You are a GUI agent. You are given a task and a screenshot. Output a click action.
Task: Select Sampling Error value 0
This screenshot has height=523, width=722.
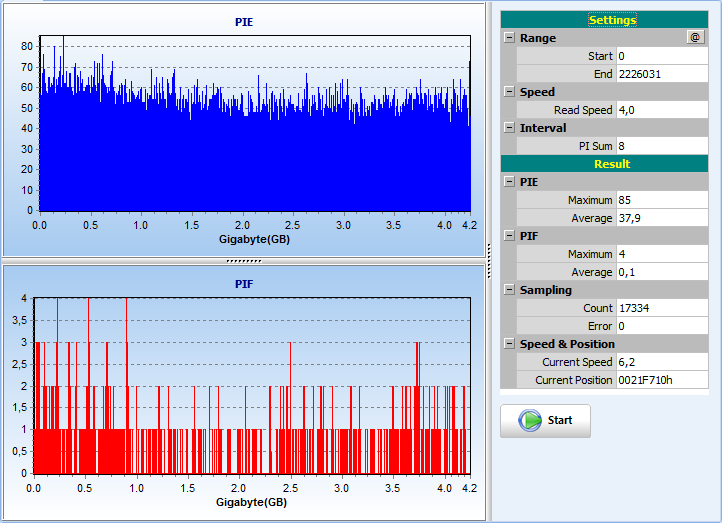pos(662,326)
